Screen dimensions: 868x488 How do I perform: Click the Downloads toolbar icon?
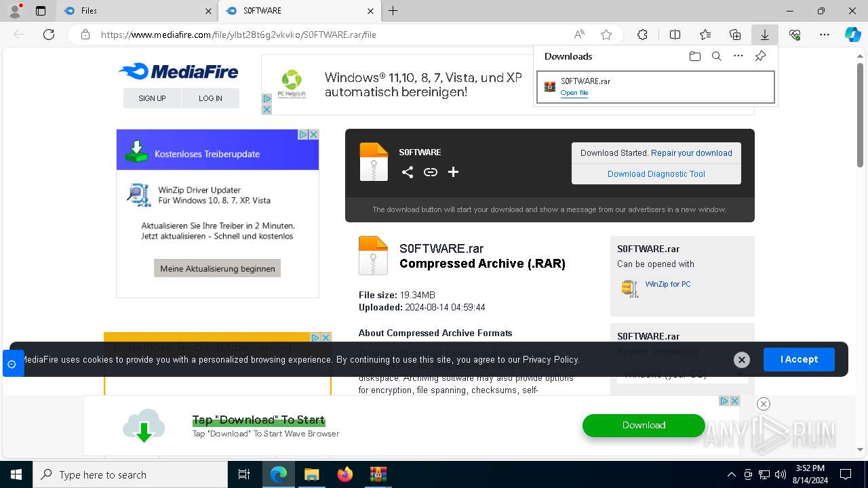click(764, 35)
